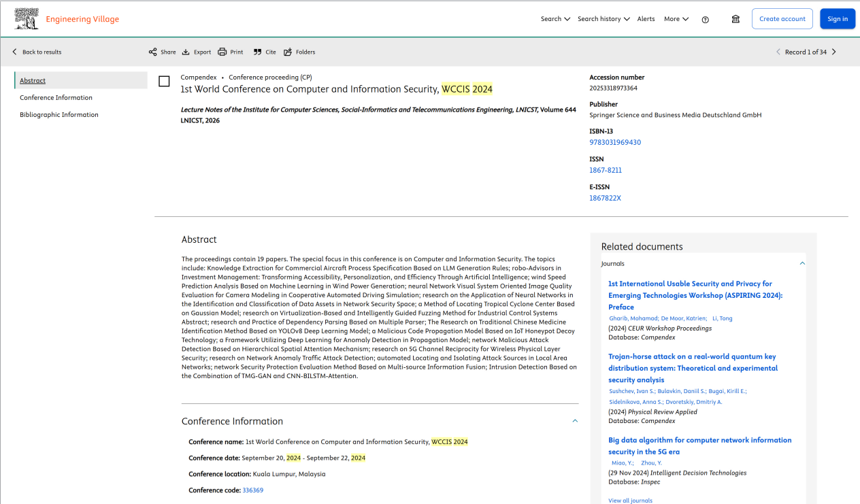Click the Print printer icon

(222, 52)
